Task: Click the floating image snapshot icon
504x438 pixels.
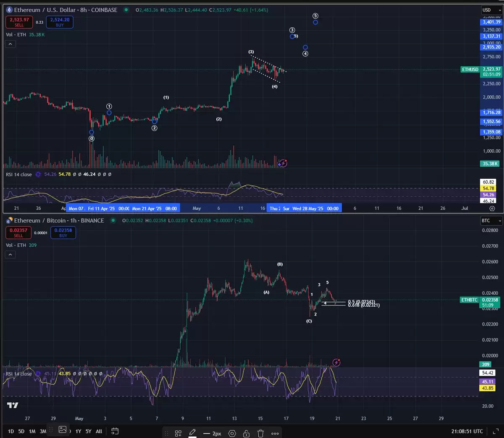Action: (63, 429)
